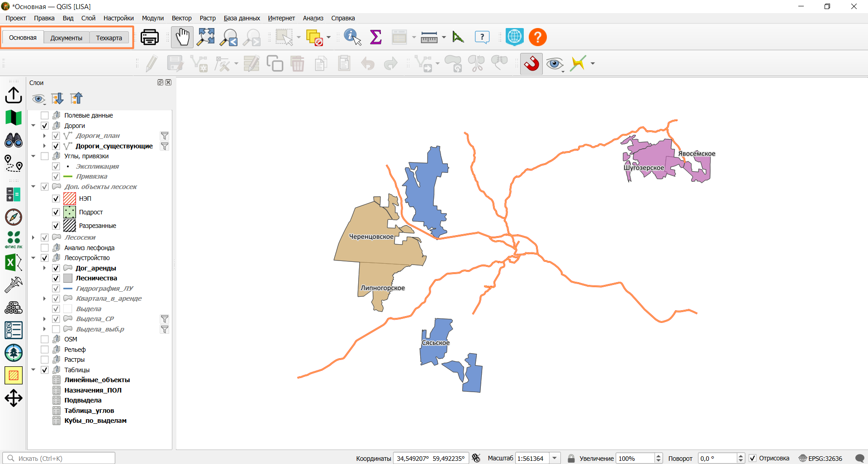Select the Pan Map hand tool
Image resolution: width=868 pixels, height=464 pixels.
(182, 37)
